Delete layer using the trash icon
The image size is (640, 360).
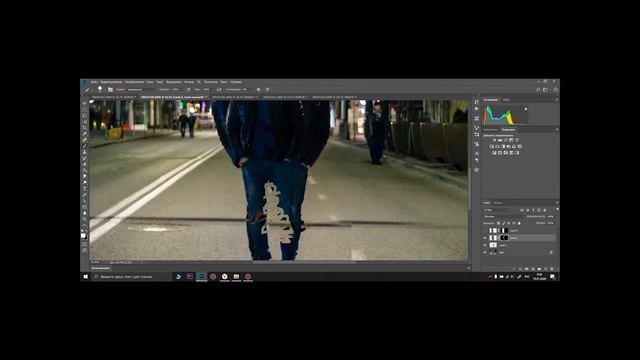coord(552,269)
